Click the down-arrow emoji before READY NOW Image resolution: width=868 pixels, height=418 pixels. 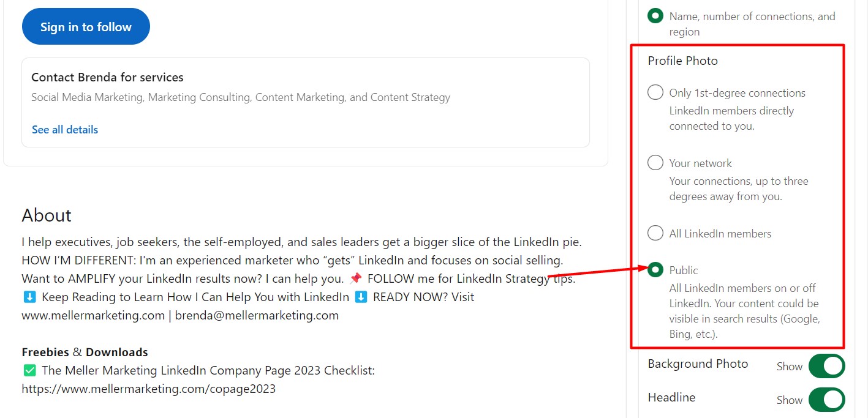pos(361,297)
